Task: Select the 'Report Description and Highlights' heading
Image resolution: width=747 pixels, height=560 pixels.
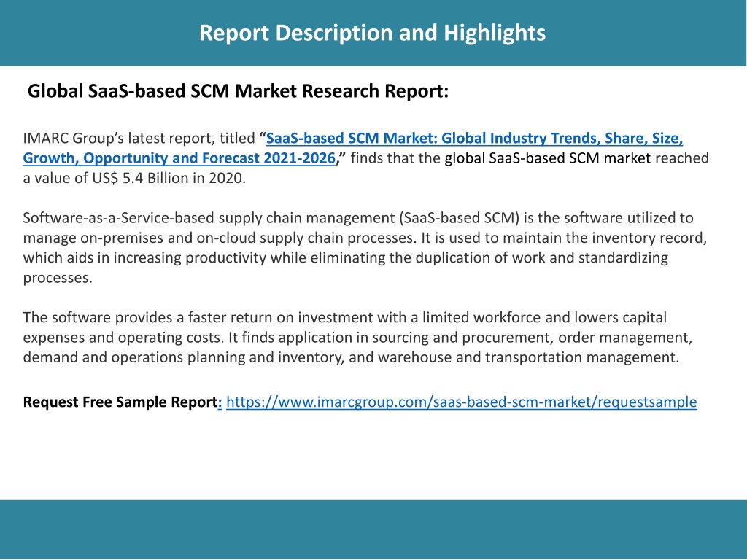Action: coord(372,33)
